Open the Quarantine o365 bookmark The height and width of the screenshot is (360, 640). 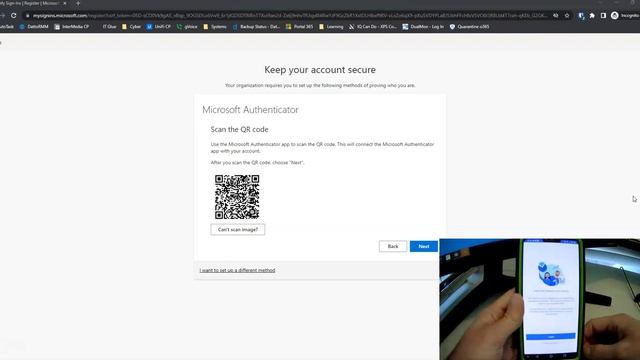(469, 27)
